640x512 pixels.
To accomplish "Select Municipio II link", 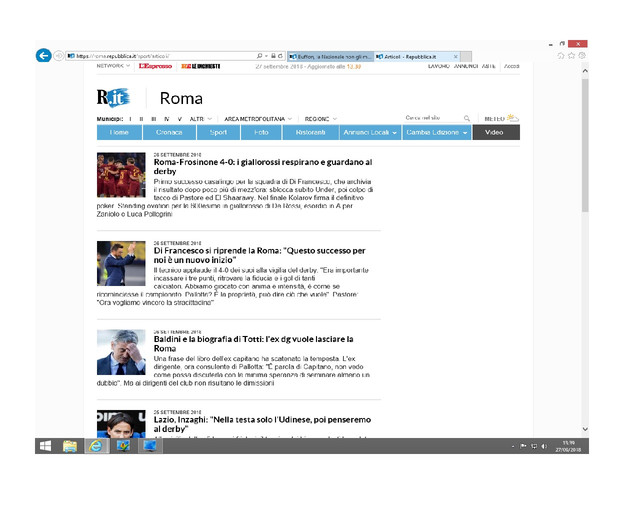I will [141, 119].
